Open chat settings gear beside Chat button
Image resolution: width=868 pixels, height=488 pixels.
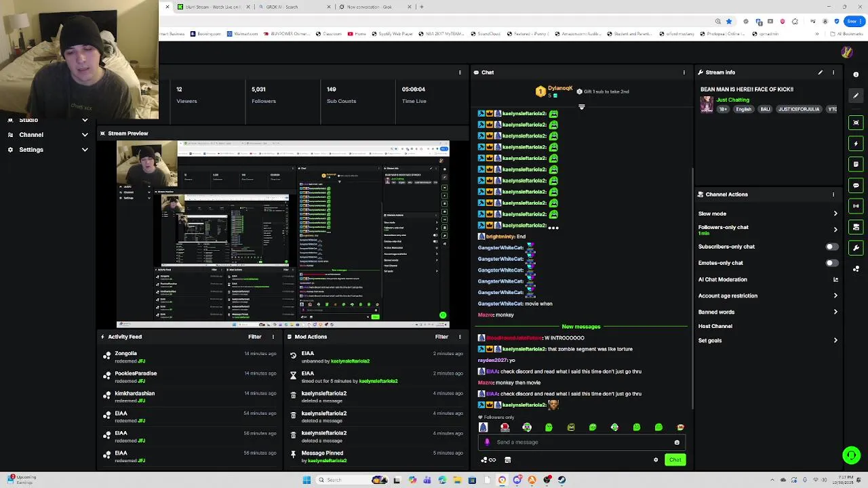point(656,460)
